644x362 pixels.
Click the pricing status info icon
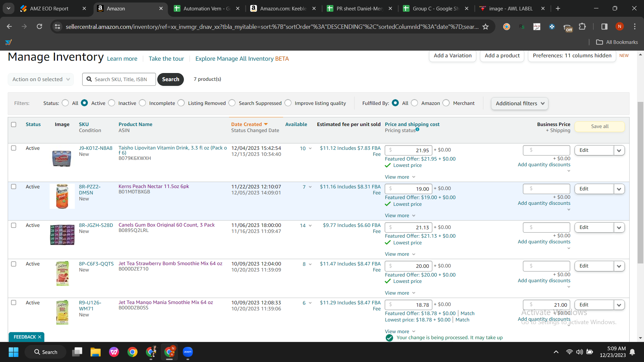[417, 129]
